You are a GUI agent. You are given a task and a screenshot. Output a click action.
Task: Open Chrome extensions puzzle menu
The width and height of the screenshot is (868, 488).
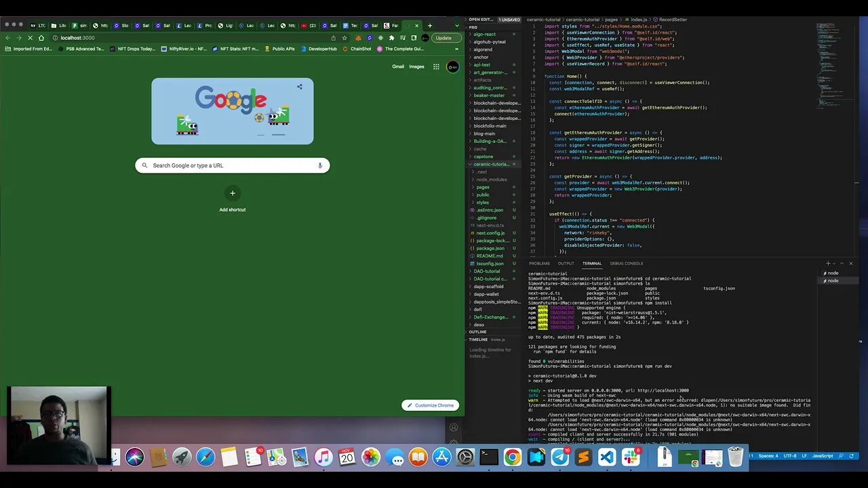[391, 38]
